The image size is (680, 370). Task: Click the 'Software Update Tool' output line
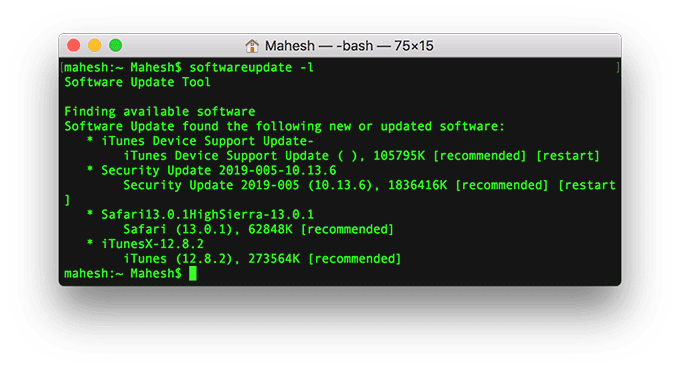(137, 82)
